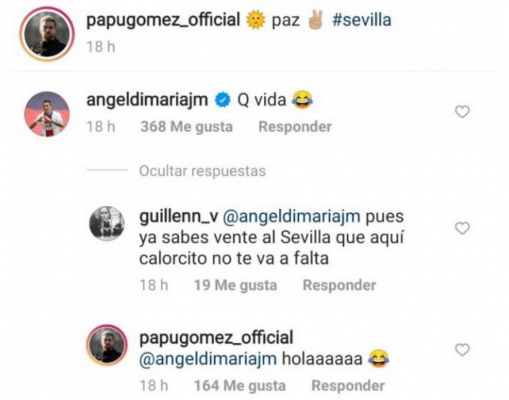Collapse replies via Ocultar respuestas
Image resolution: width=509 pixels, height=400 pixels.
tap(202, 171)
